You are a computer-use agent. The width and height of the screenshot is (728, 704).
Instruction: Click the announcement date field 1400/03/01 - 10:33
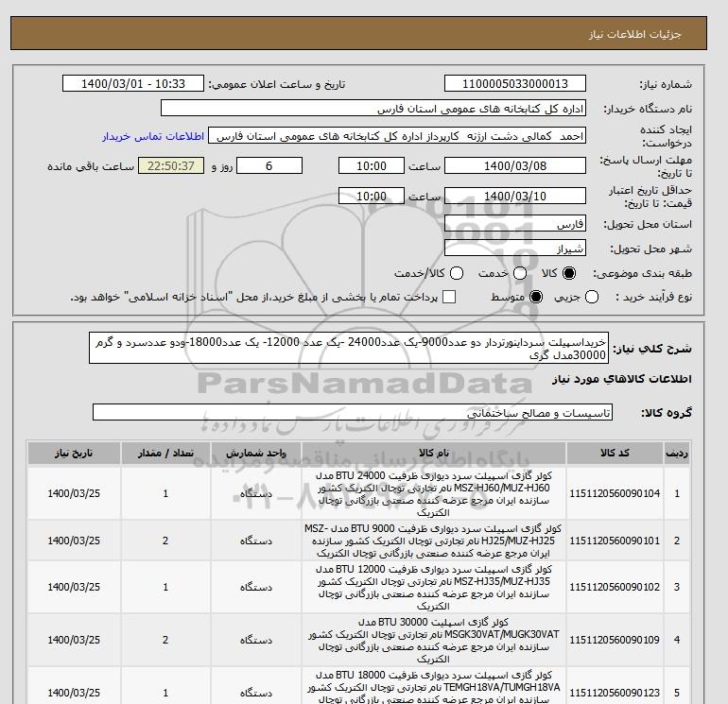tap(133, 83)
